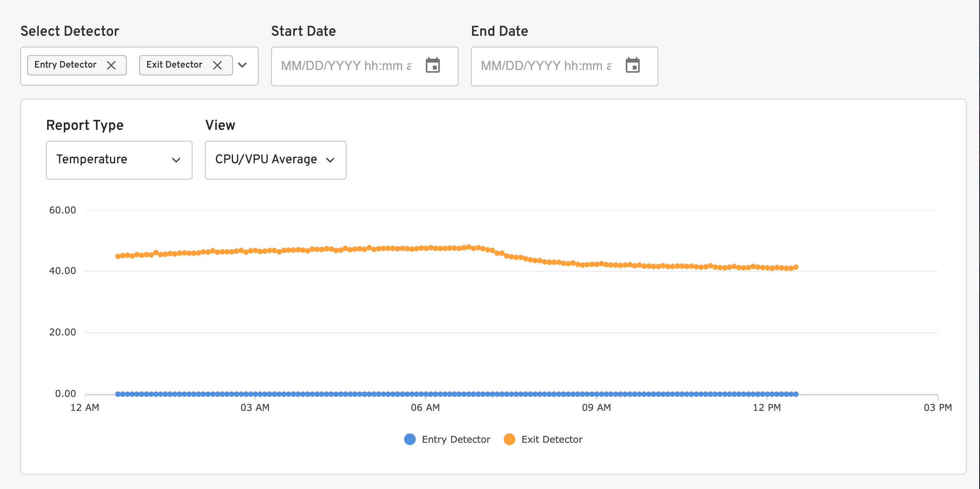Toggle Exit Detector series in legend
The height and width of the screenshot is (489, 980).
[x=551, y=439]
